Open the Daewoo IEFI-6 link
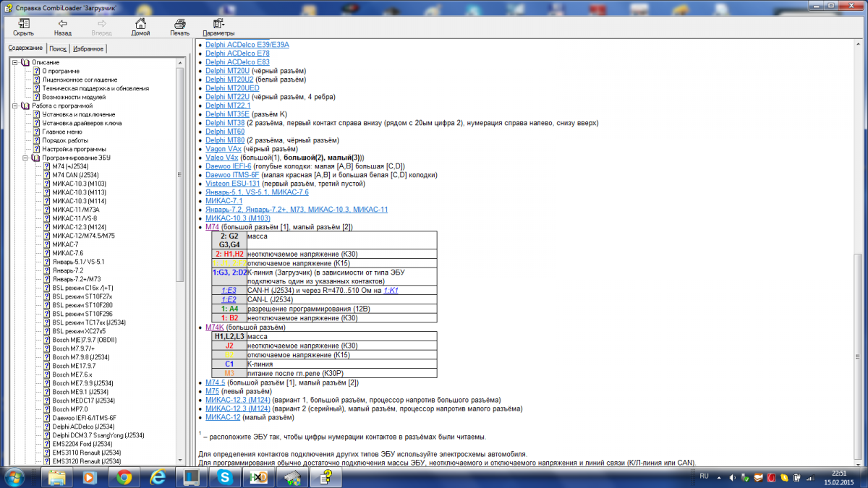868x488 pixels. (x=228, y=166)
